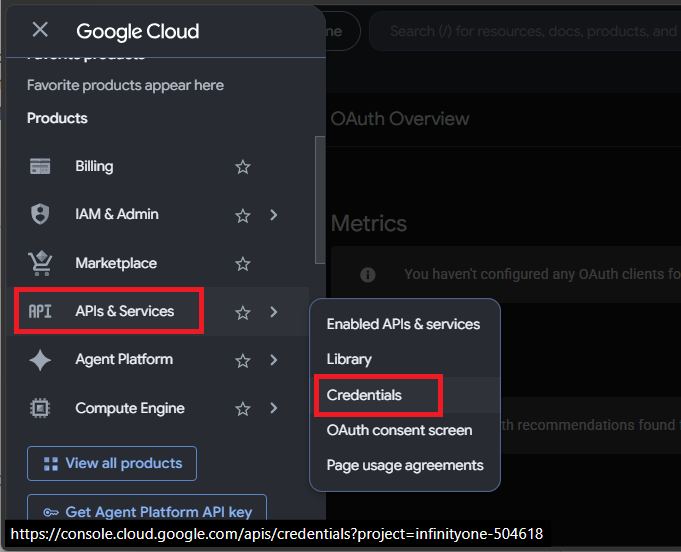The height and width of the screenshot is (552, 681).
Task: Open OAuth consent screen submenu item
Action: point(400,430)
